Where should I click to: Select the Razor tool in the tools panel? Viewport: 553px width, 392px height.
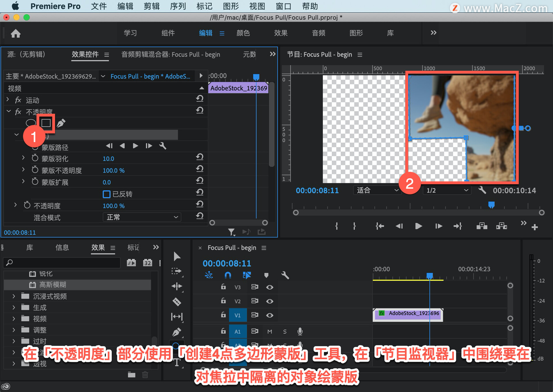tap(177, 302)
